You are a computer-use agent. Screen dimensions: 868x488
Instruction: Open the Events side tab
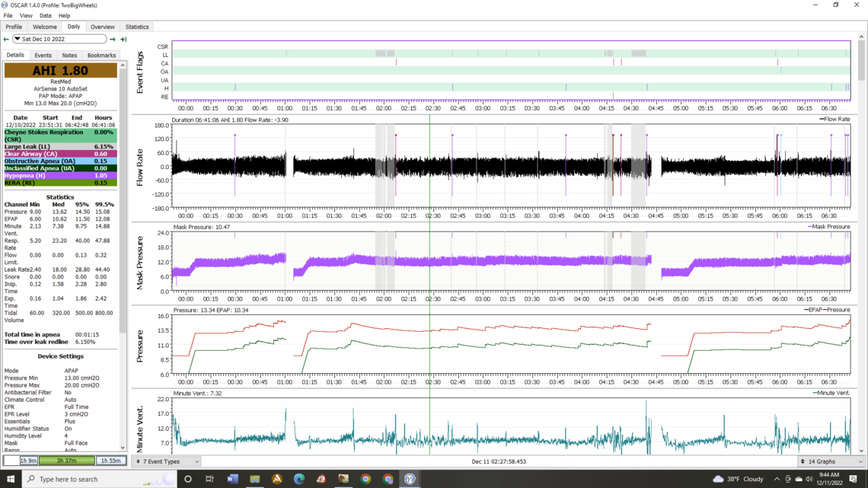(43, 56)
